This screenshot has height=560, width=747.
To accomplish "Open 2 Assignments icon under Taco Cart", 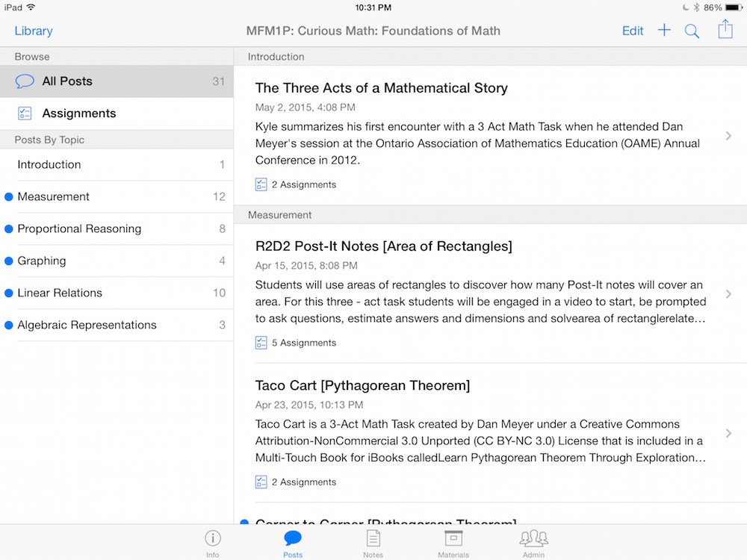I will tap(261, 482).
